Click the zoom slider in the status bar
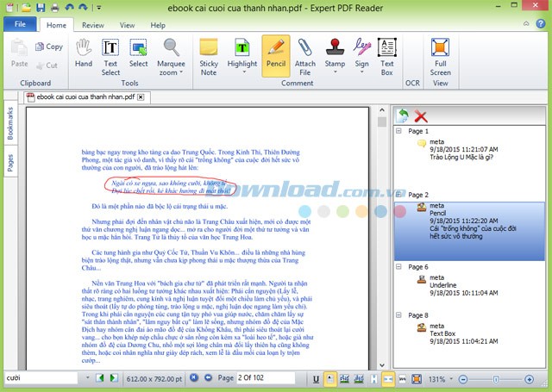 point(495,378)
